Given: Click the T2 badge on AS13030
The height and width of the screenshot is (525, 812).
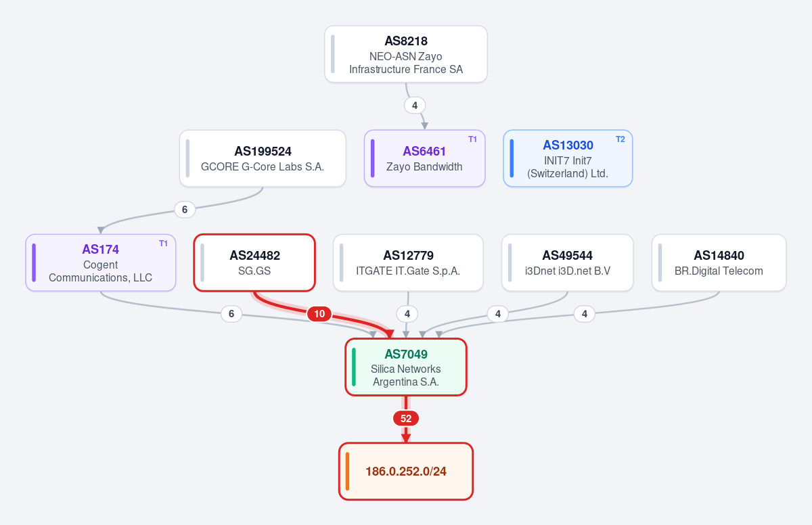Looking at the screenshot, I should (x=620, y=139).
